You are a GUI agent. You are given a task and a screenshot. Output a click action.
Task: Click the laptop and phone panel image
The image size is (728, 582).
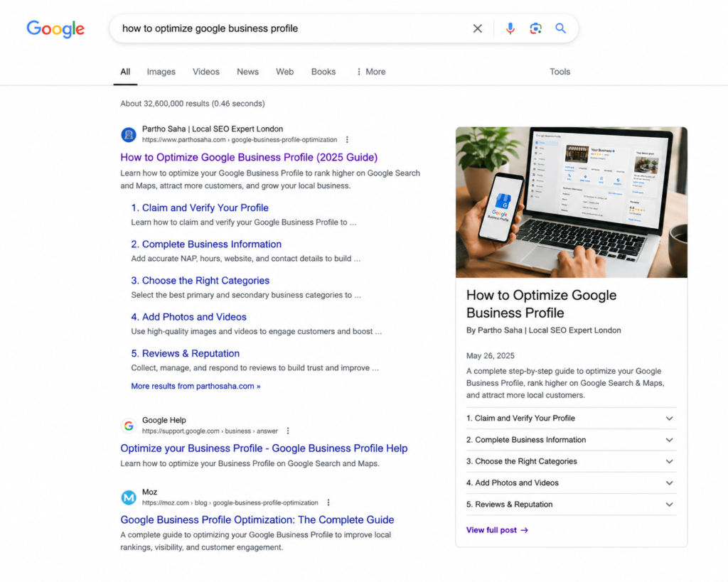(572, 203)
